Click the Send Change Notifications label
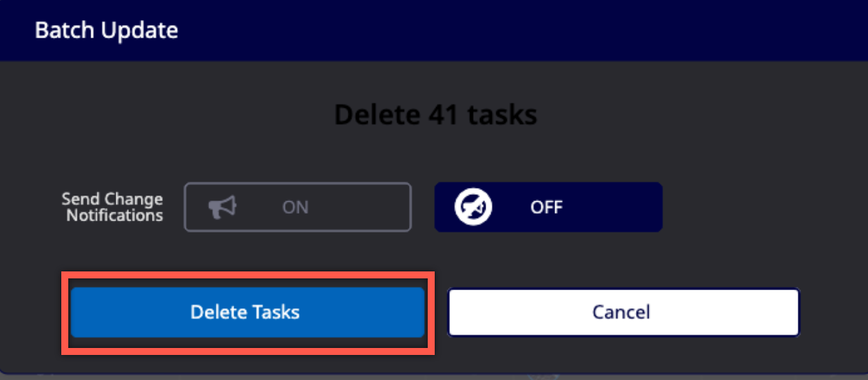This screenshot has width=868, height=380. pyautogui.click(x=112, y=207)
